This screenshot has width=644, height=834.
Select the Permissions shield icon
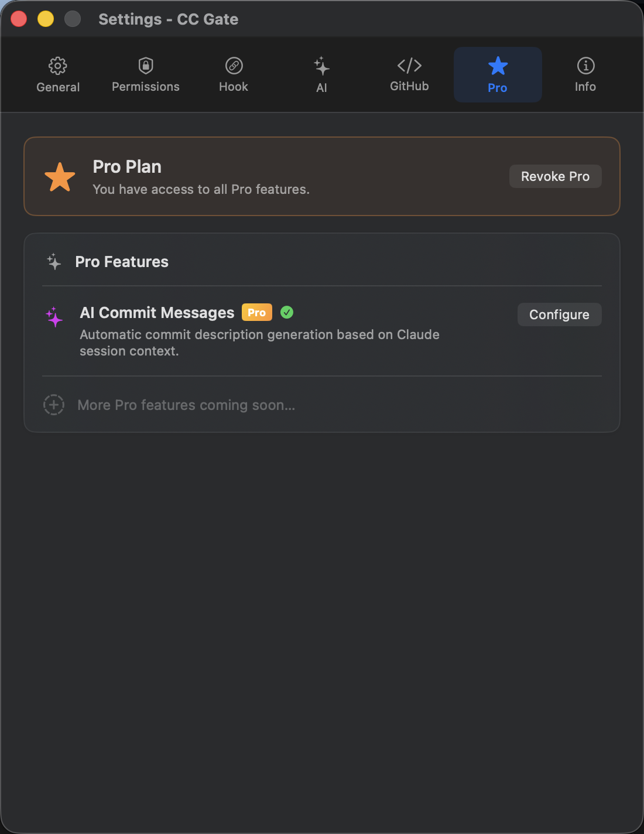coord(145,66)
